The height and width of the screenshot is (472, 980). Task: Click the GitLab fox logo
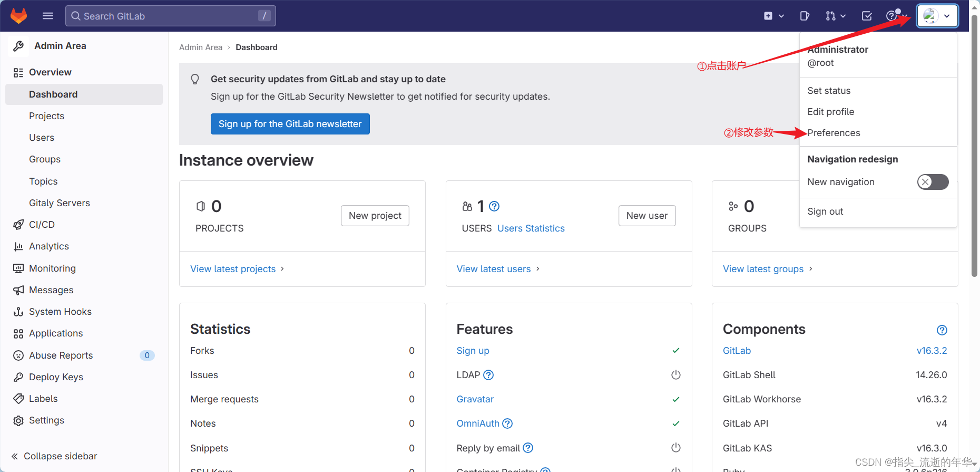19,16
